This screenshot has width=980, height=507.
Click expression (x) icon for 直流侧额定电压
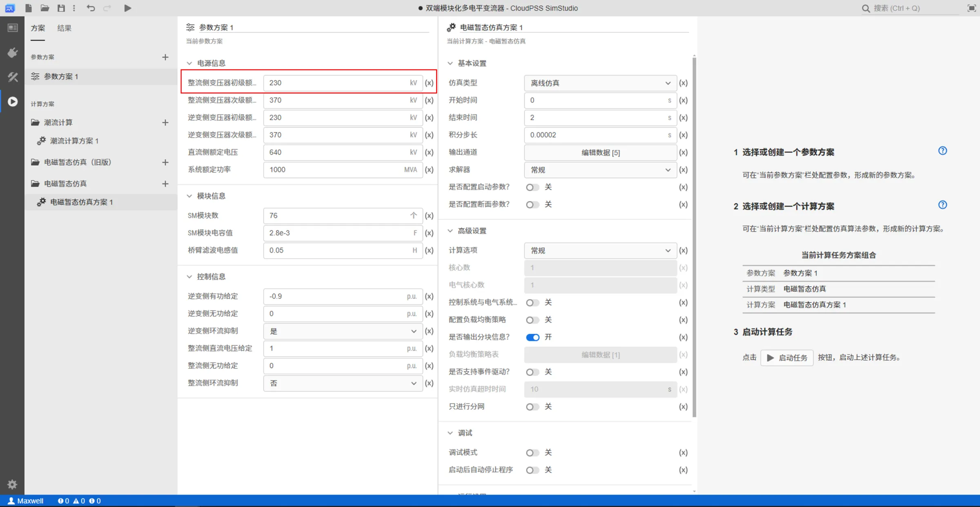[x=429, y=152]
